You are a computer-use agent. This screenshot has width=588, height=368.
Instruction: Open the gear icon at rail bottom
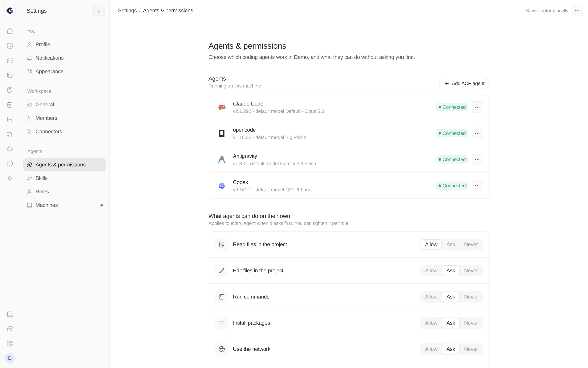(x=10, y=343)
